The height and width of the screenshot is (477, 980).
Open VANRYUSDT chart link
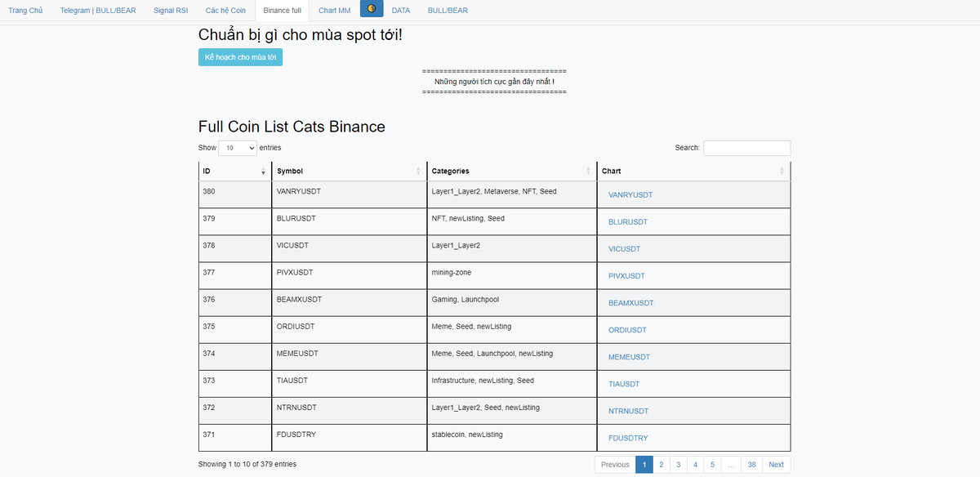click(630, 195)
